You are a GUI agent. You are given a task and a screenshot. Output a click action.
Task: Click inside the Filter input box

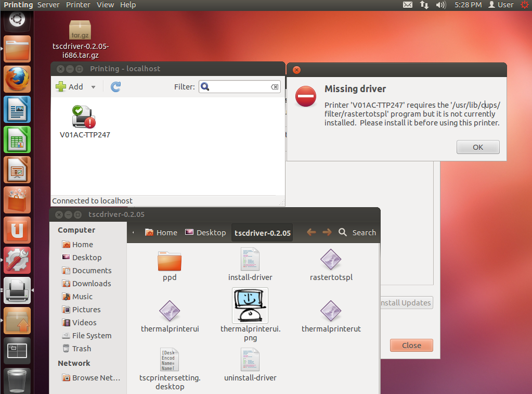click(239, 86)
